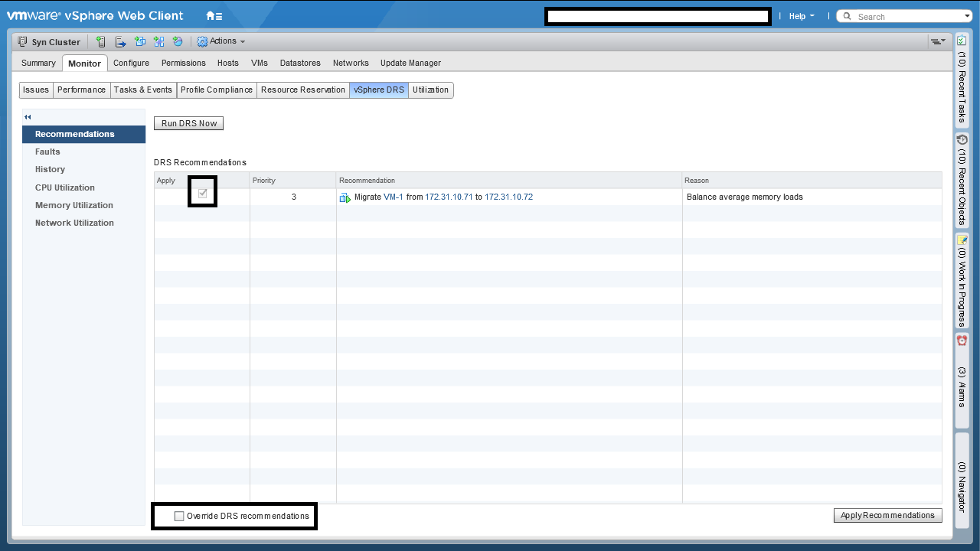This screenshot has width=980, height=551.
Task: Open the panel layout options dropdown
Action: [937, 41]
